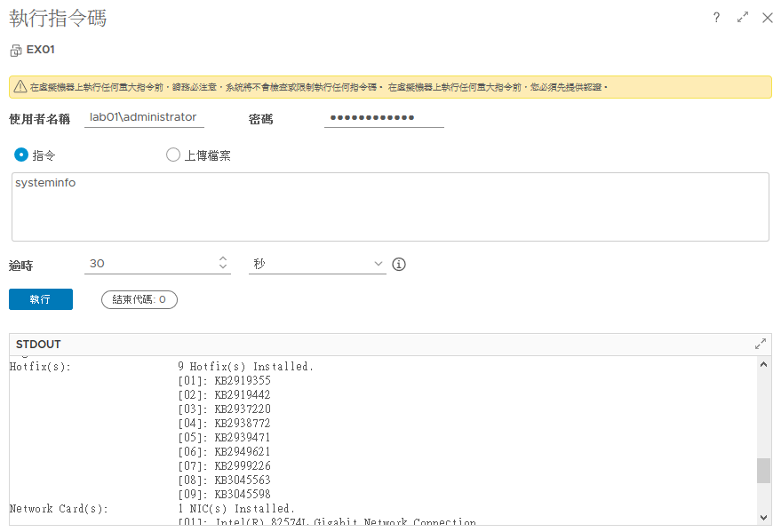Close the Execute Command dialog

coord(768,18)
